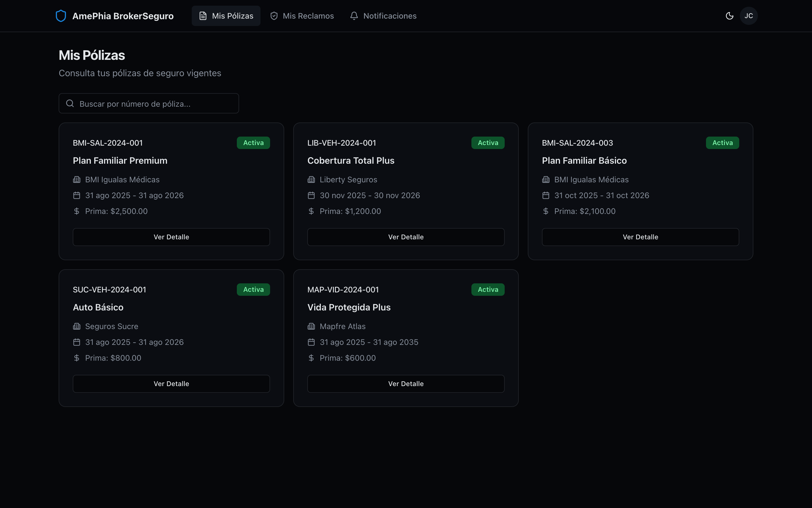The width and height of the screenshot is (812, 508).
Task: Click the Plan Familiar Premium title
Action: 120,161
